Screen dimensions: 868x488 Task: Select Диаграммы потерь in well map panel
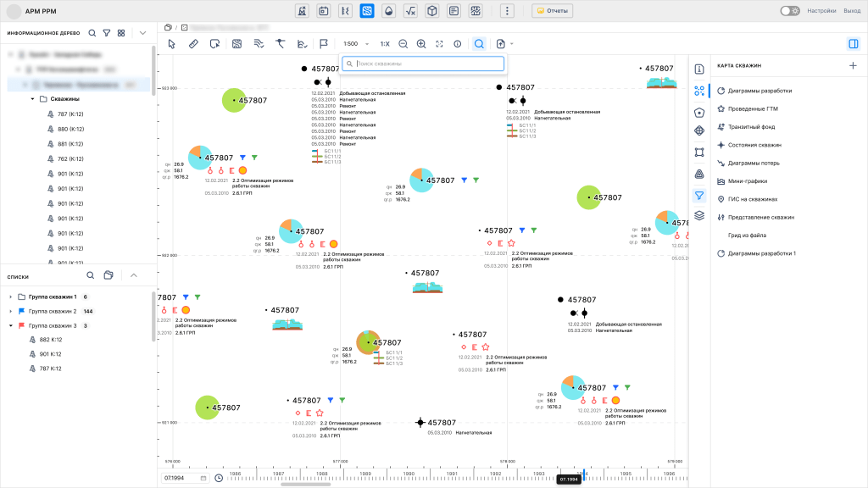[x=754, y=163]
